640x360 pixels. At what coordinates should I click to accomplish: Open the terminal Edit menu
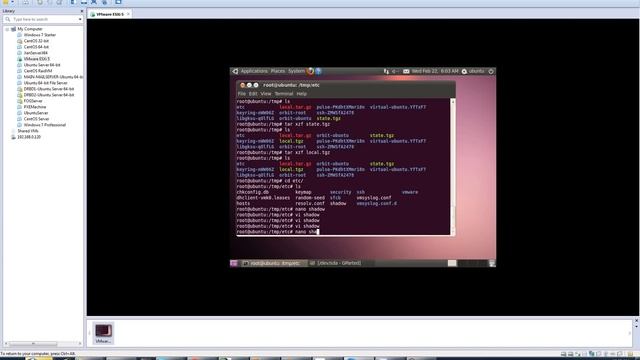tap(253, 94)
